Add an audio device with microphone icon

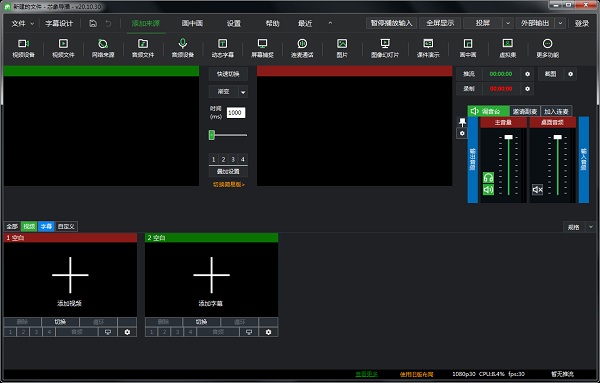click(x=183, y=48)
